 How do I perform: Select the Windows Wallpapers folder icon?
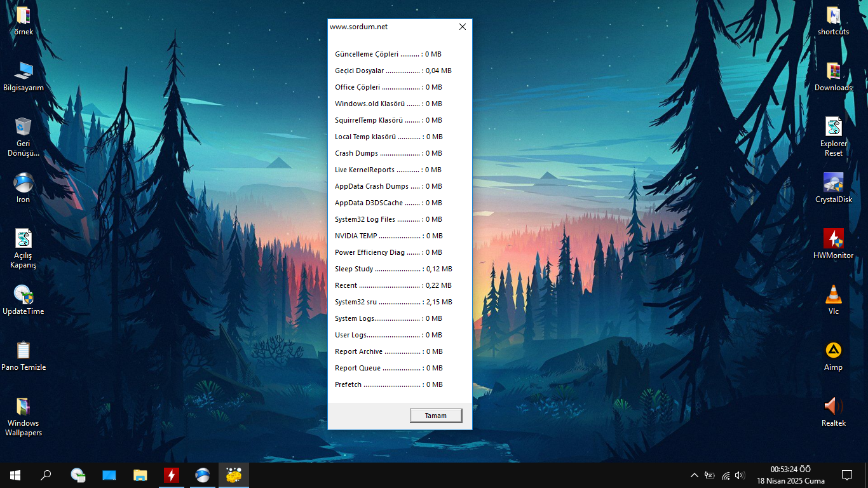click(24, 416)
